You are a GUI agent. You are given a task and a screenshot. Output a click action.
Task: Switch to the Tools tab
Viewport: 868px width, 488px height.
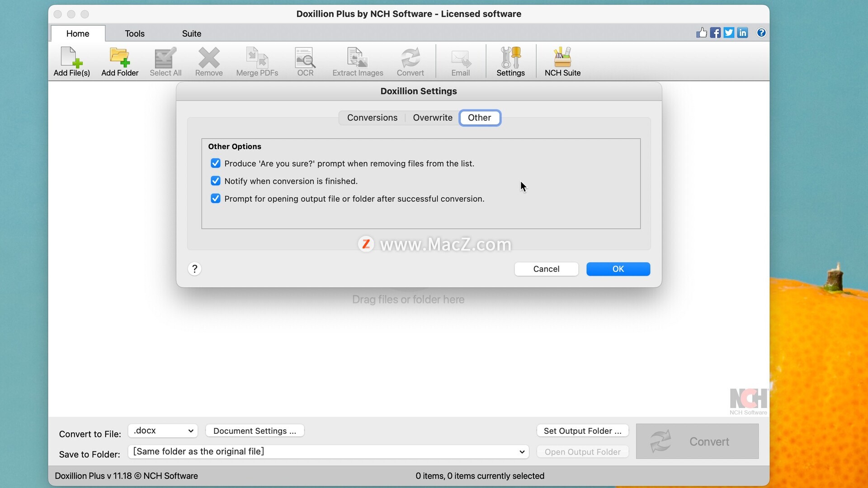[x=135, y=33]
